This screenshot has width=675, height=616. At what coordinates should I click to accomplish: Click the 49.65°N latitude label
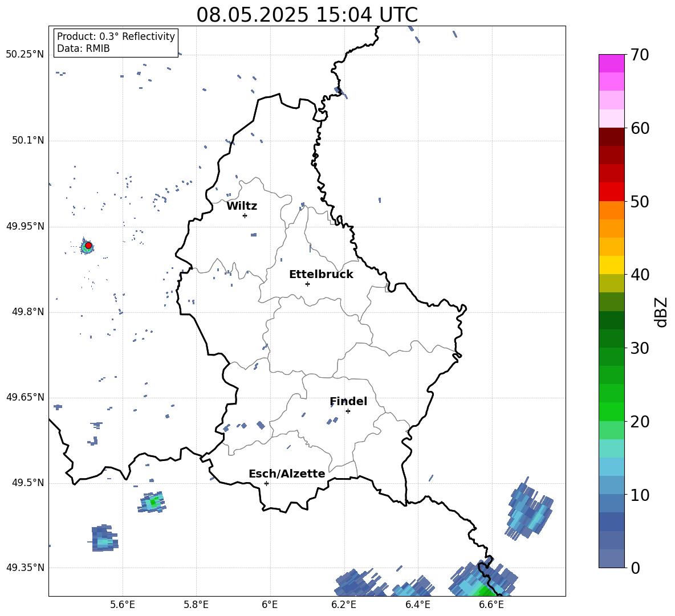25,397
